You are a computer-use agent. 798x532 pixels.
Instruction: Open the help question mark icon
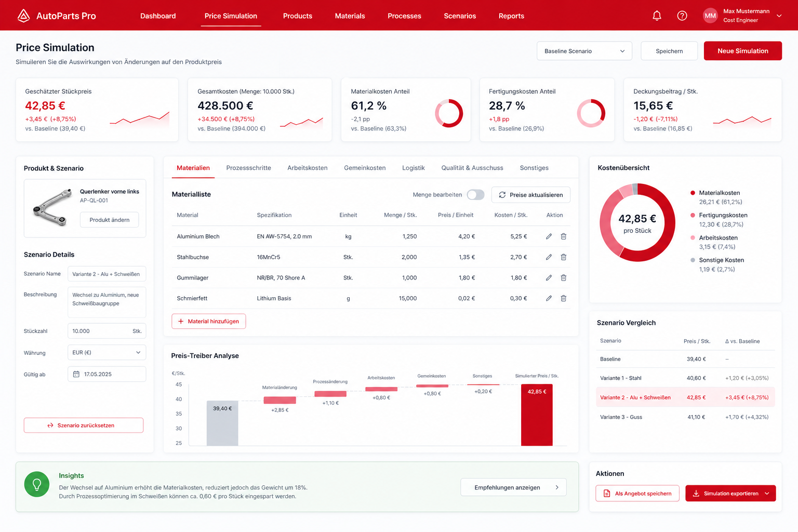(x=682, y=16)
